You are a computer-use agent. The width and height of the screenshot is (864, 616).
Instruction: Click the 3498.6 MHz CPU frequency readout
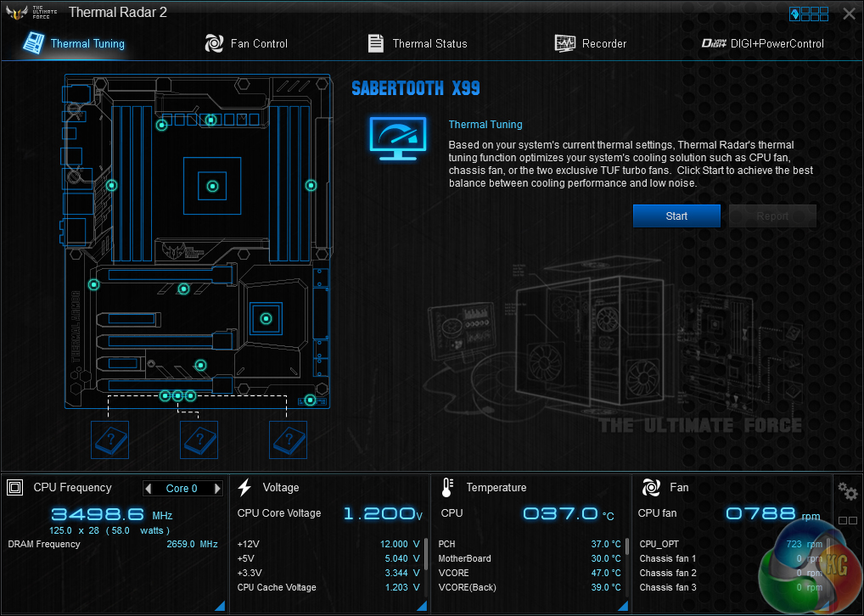(x=112, y=515)
